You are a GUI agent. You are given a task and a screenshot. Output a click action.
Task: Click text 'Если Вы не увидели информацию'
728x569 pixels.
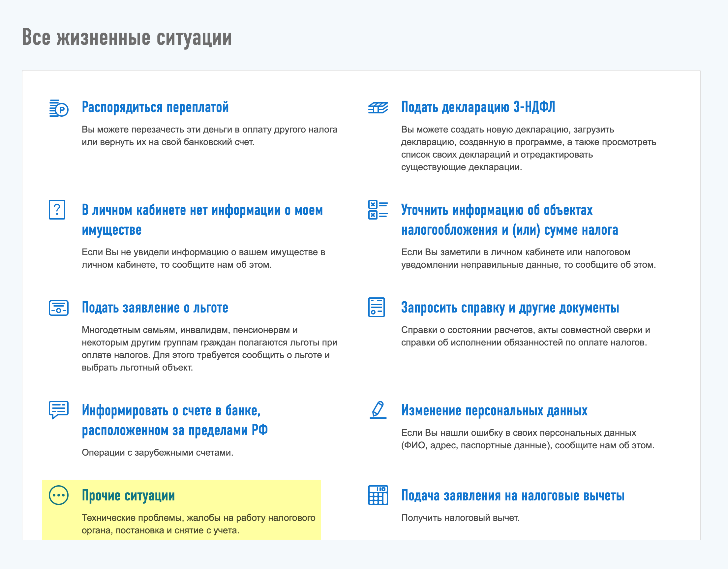pyautogui.click(x=155, y=252)
